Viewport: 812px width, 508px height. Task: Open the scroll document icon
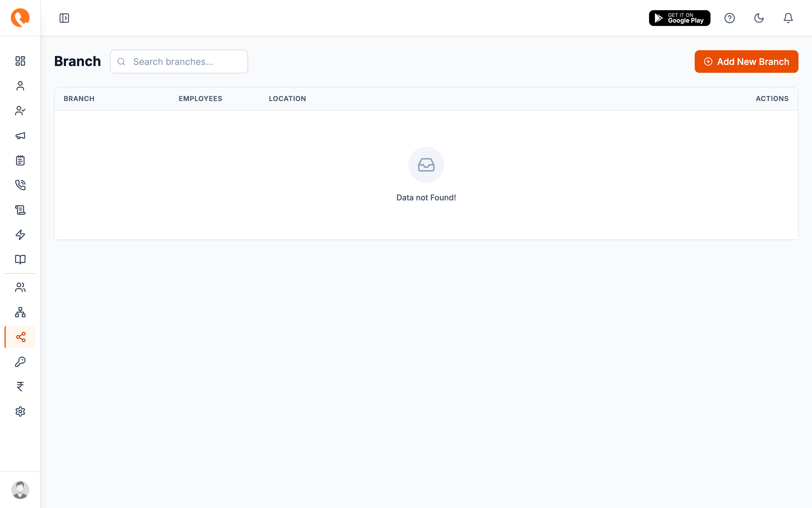click(x=20, y=210)
